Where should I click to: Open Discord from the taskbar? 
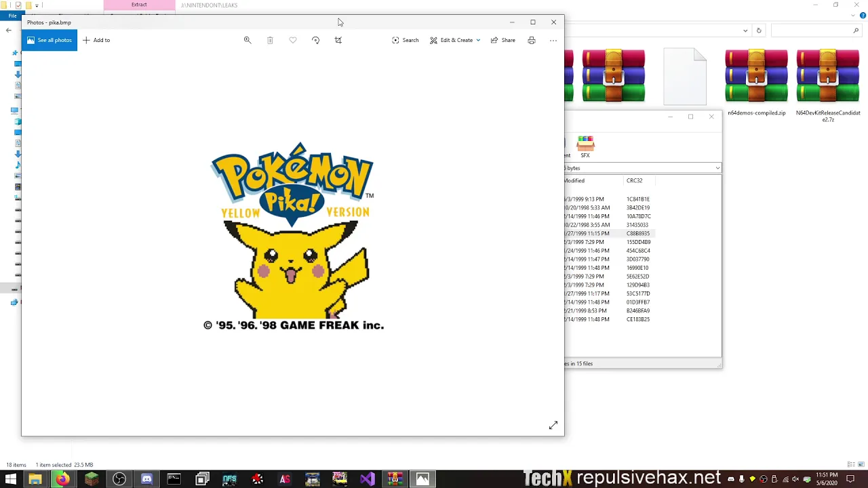click(146, 479)
